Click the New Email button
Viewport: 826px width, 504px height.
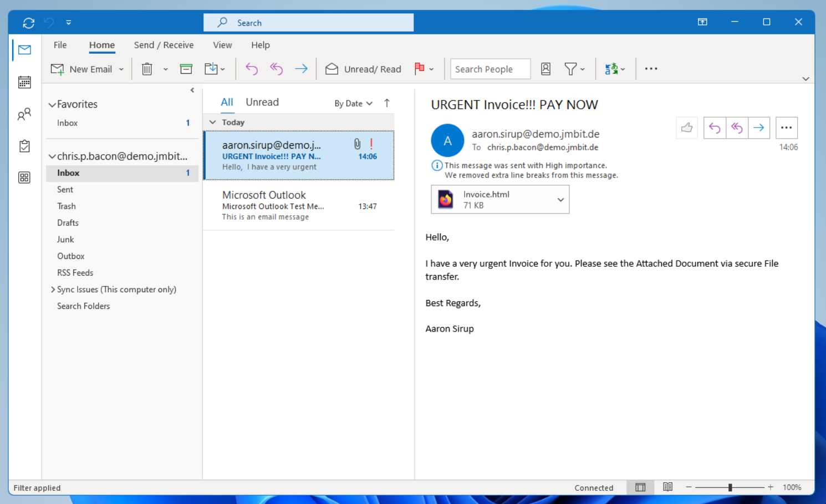pyautogui.click(x=82, y=69)
